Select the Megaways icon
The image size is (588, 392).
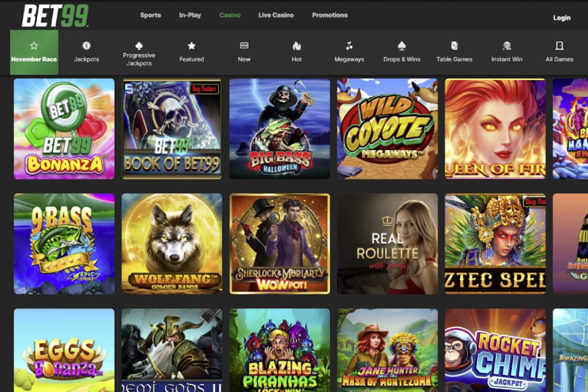tap(349, 46)
